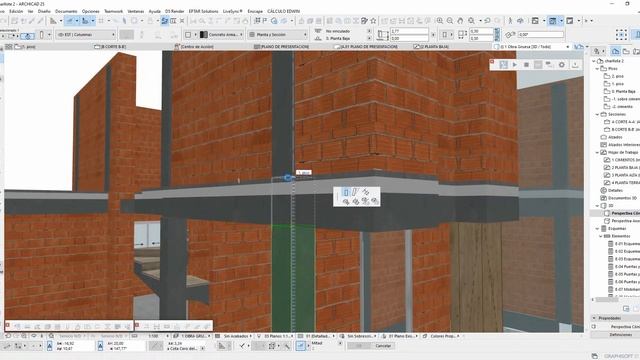Viewport: 640px width, 360px height.
Task: Click the column height field showing 2,77
Action: [409, 31]
